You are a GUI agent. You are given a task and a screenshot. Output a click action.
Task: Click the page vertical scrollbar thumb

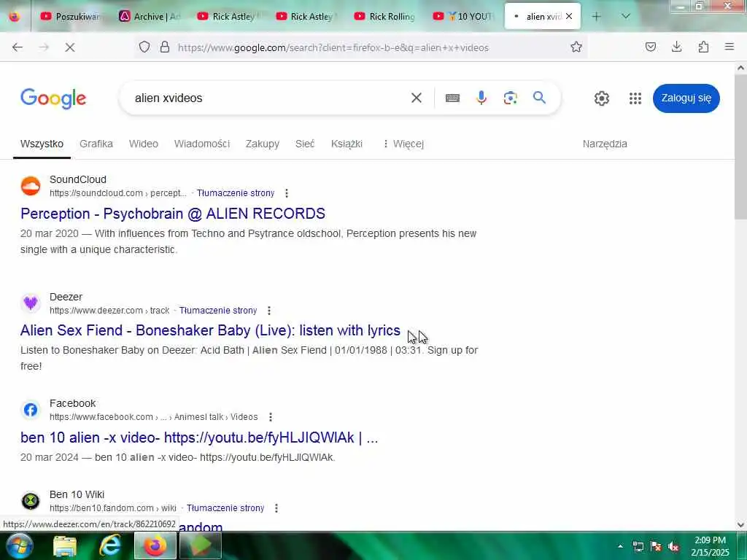740,147
